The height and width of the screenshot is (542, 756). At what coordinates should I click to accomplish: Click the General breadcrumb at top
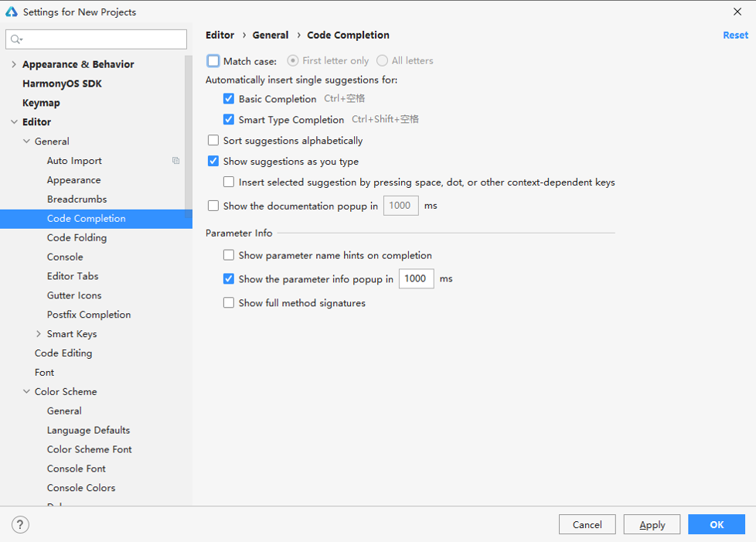(271, 36)
